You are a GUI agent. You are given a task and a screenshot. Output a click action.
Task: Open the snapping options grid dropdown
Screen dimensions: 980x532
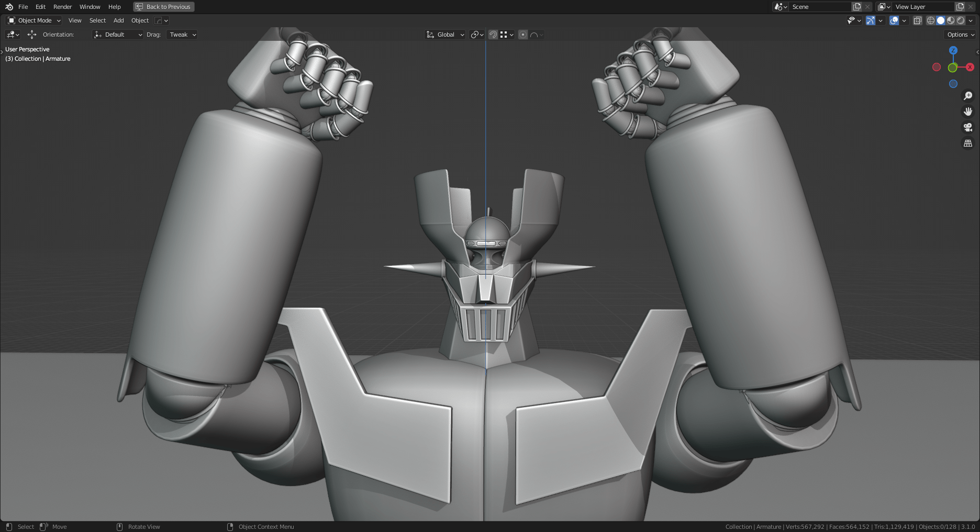click(x=506, y=35)
